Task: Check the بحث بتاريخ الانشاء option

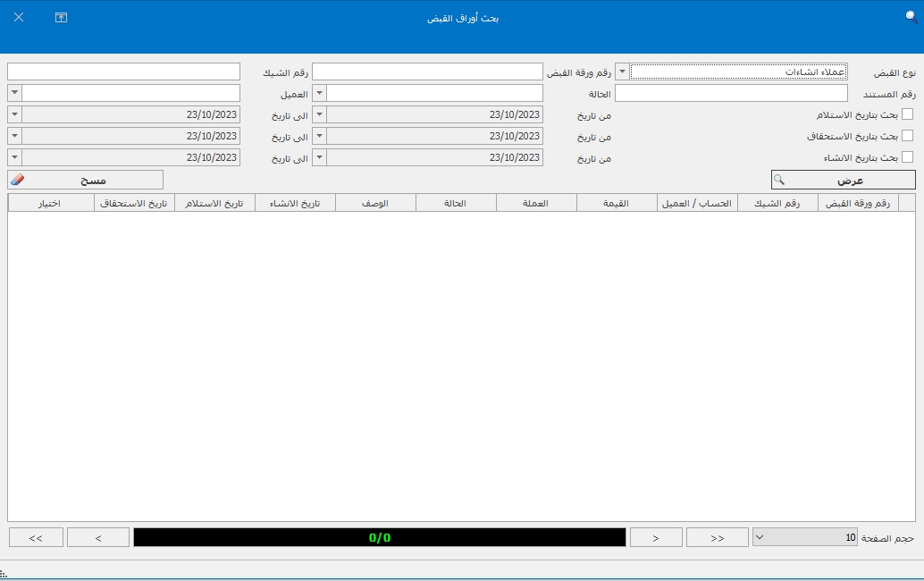Action: pyautogui.click(x=907, y=157)
